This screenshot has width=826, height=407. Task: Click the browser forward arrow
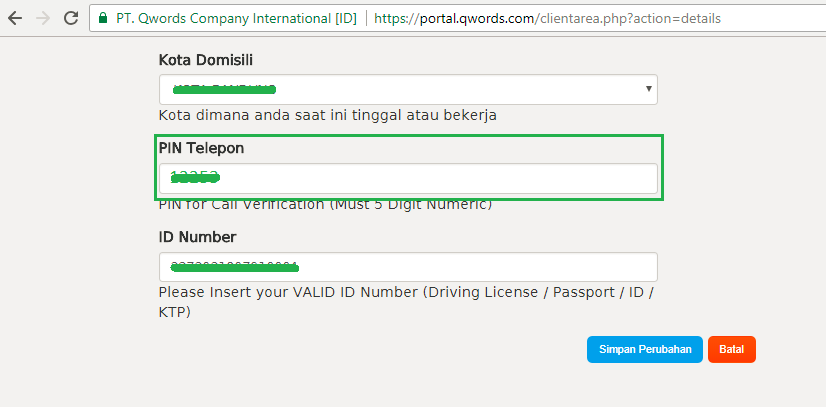(x=42, y=18)
